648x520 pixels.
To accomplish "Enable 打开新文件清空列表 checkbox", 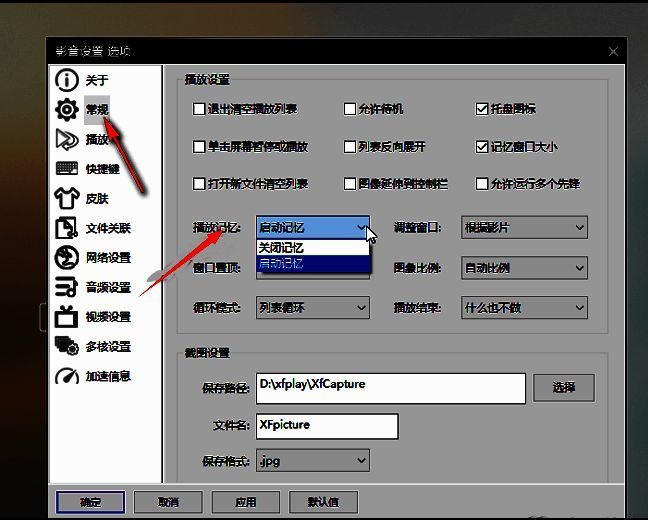I will (x=199, y=184).
